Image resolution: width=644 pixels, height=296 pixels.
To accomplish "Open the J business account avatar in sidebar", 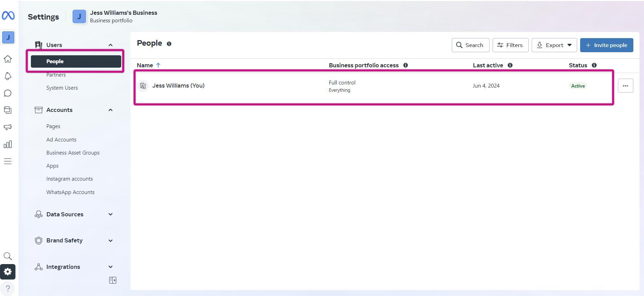I will (8, 37).
